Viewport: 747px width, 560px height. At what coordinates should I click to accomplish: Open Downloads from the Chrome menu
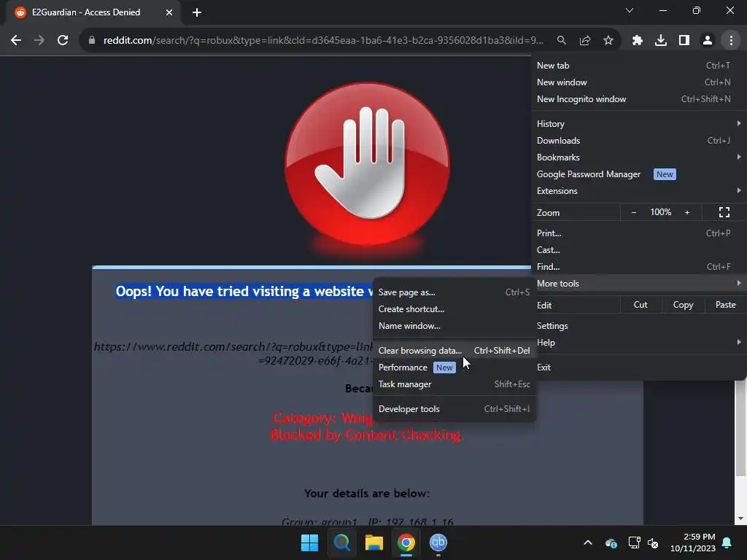coord(638,141)
